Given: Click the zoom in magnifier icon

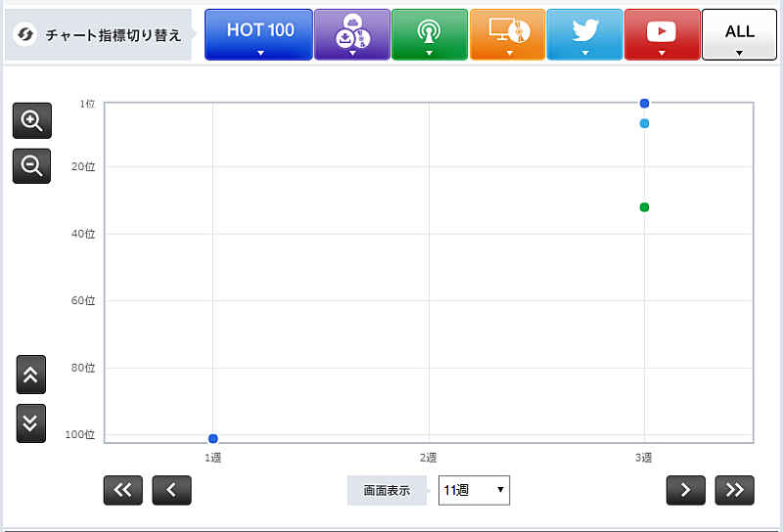Looking at the screenshot, I should pyautogui.click(x=31, y=120).
